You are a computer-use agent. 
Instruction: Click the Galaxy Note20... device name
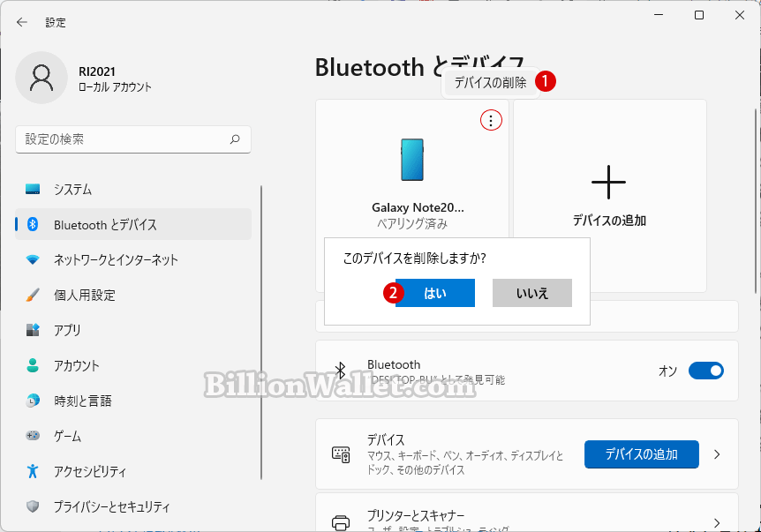(x=418, y=207)
